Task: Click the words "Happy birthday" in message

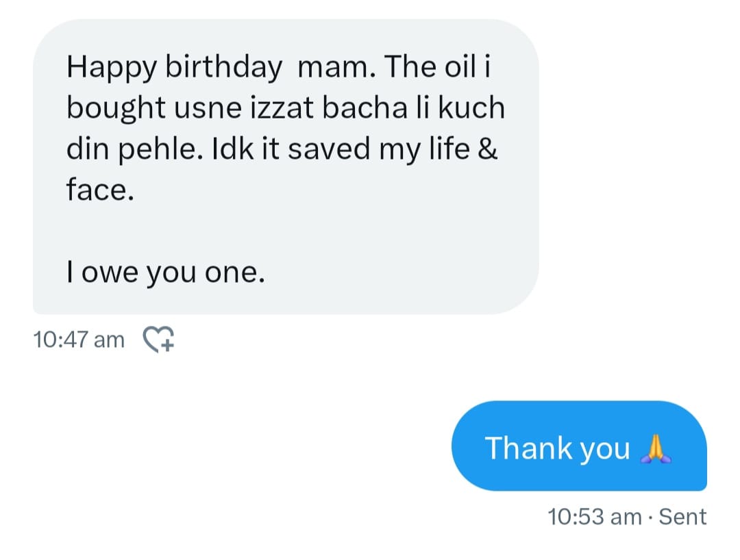Action: click(174, 67)
